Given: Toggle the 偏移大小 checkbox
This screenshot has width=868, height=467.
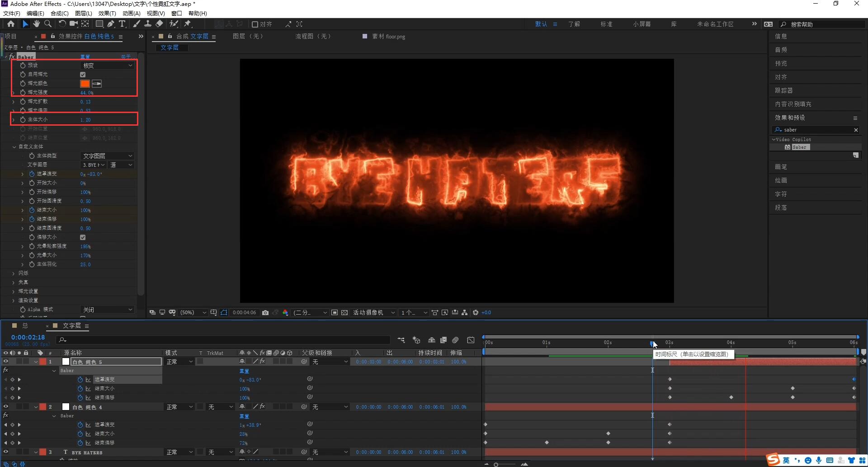Looking at the screenshot, I should (x=83, y=237).
